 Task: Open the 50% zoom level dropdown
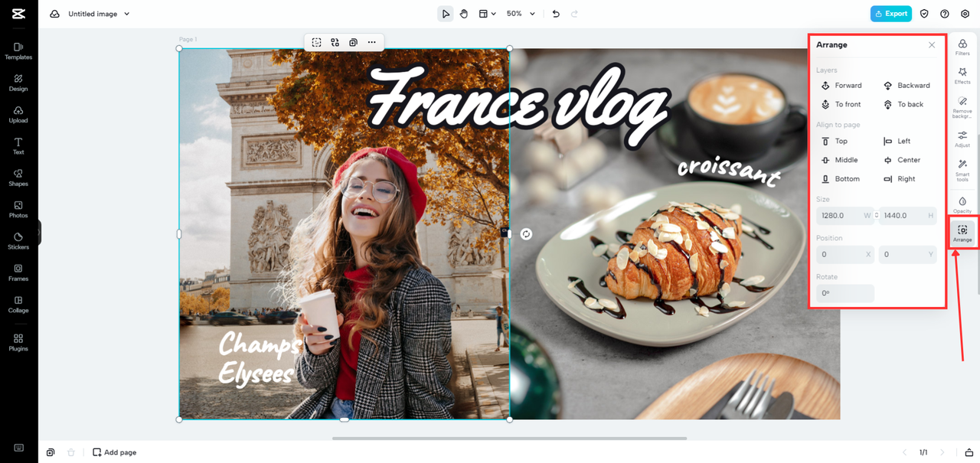point(521,14)
